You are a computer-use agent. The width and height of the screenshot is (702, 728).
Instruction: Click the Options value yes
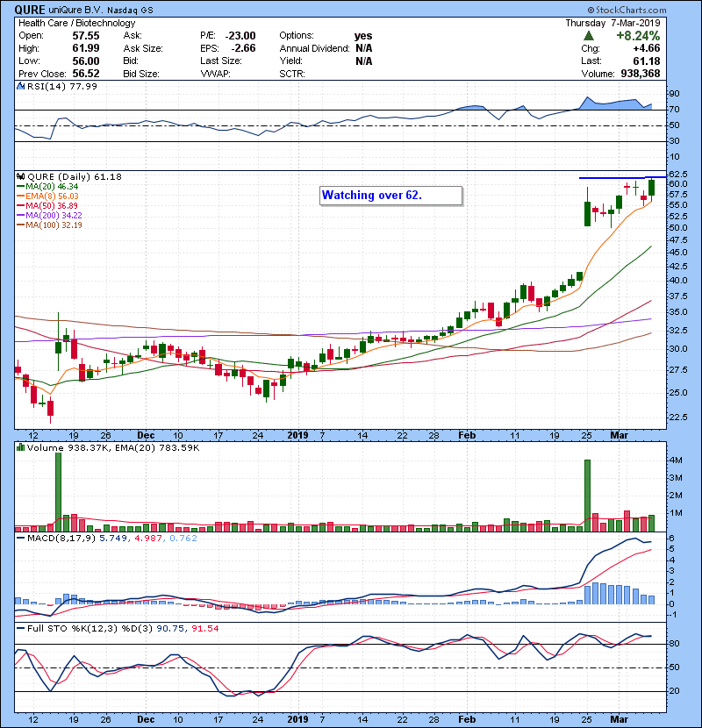pos(363,36)
